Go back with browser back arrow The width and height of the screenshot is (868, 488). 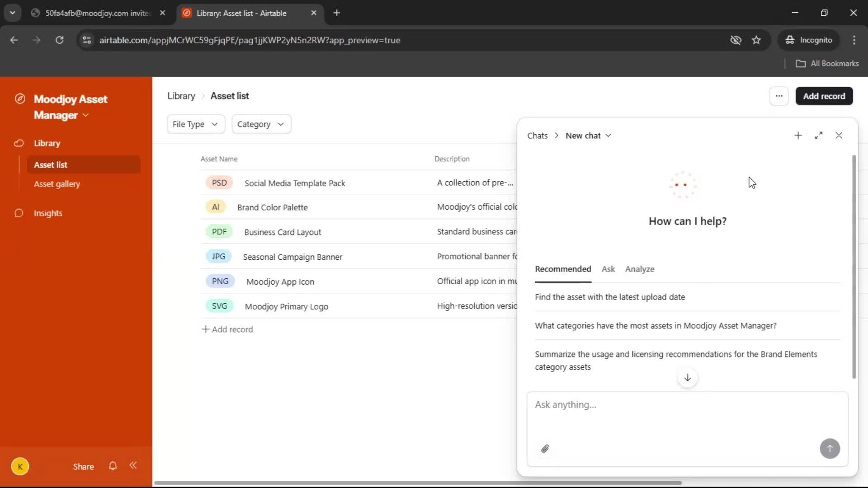[14, 40]
